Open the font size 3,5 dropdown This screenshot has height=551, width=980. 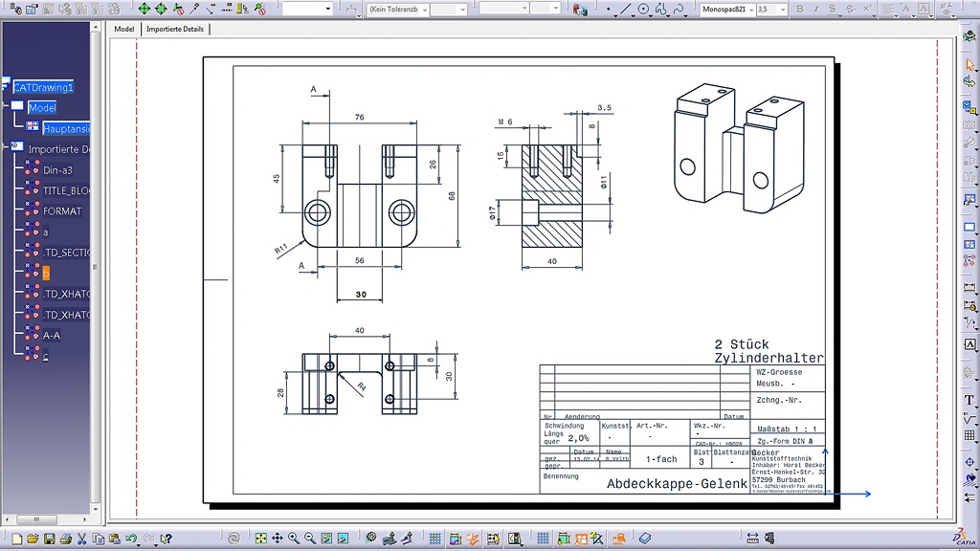782,10
